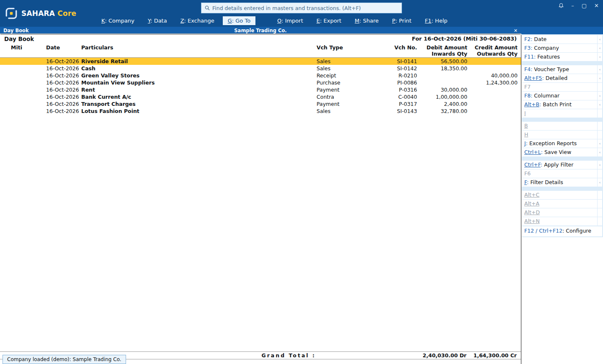603x364 pixels.
Task: Open F11: Features
Action: click(559, 57)
